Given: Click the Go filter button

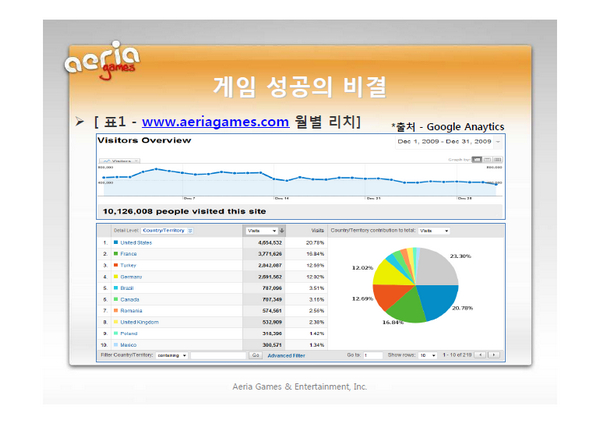Looking at the screenshot, I should [x=256, y=356].
